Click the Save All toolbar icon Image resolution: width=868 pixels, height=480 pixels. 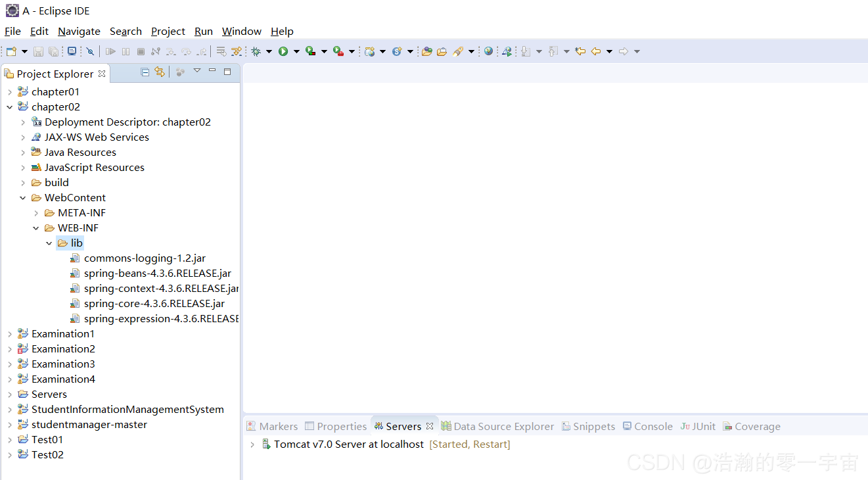coord(53,51)
